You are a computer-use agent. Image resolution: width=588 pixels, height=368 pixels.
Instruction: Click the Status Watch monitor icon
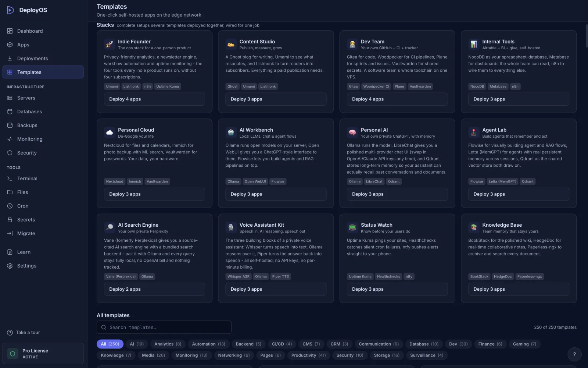point(352,227)
